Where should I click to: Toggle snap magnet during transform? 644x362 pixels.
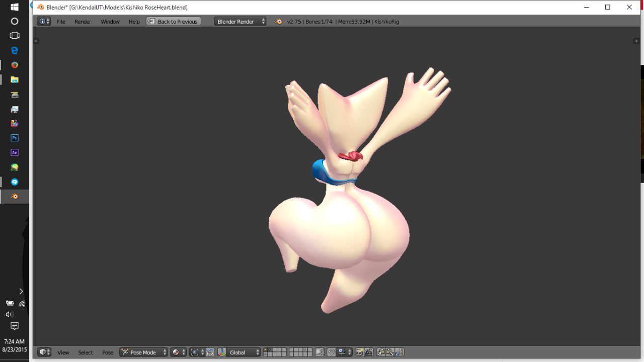tap(331, 352)
